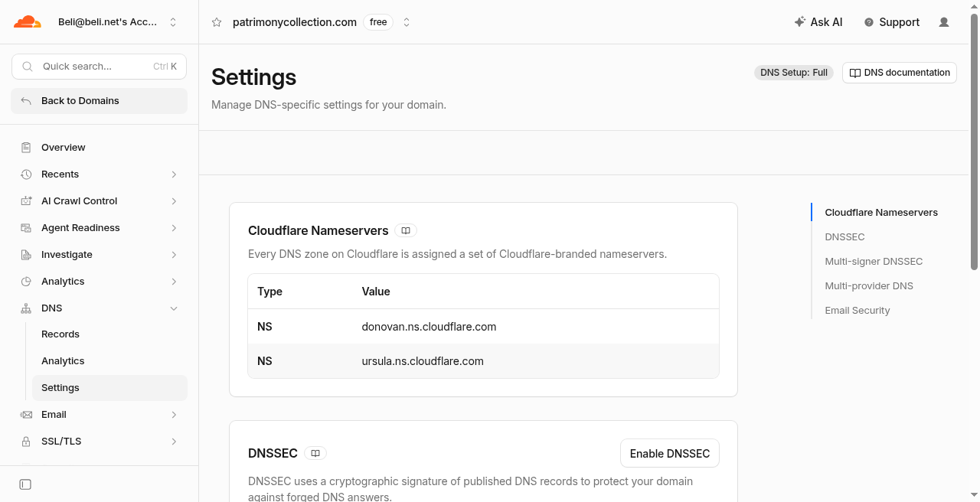Jump to Multi-provider DNS section
This screenshot has height=502, width=980.
pos(869,286)
